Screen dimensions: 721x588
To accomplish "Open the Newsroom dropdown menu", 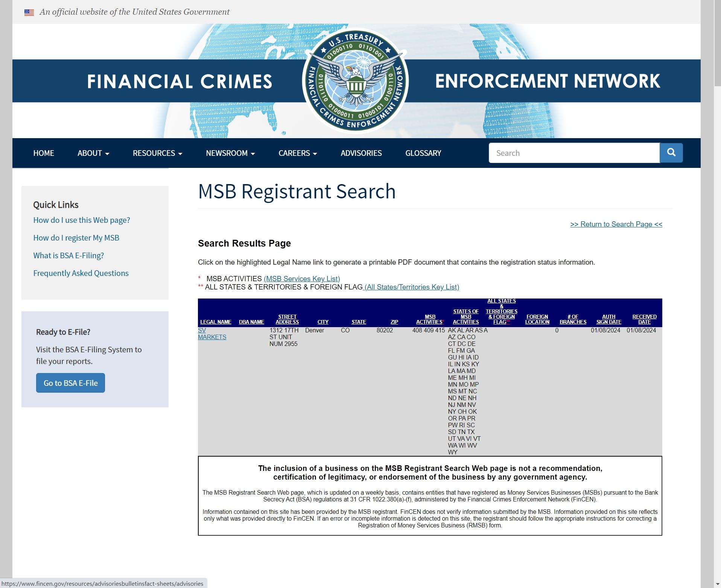I will pos(230,153).
